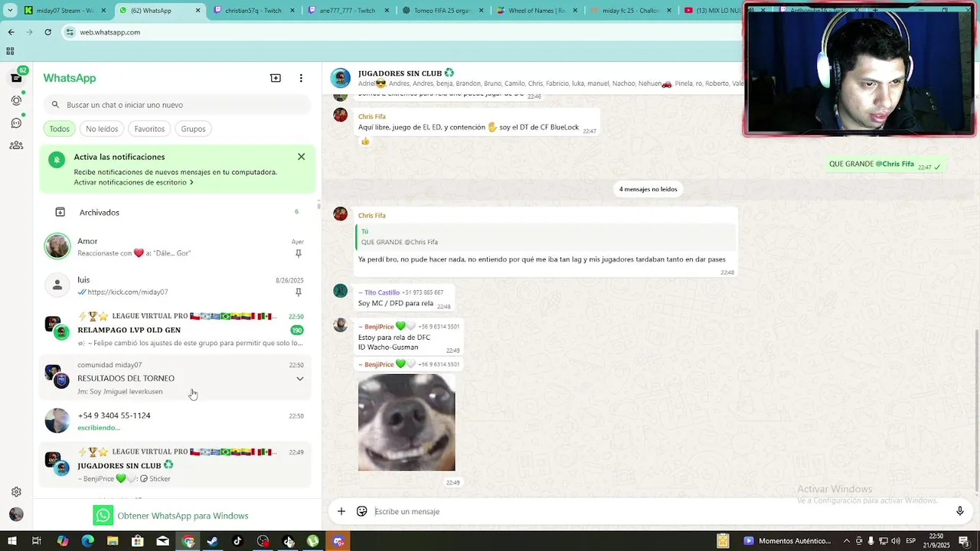Click the Tito Castillo sender name
The width and height of the screenshot is (980, 551).
tap(381, 292)
